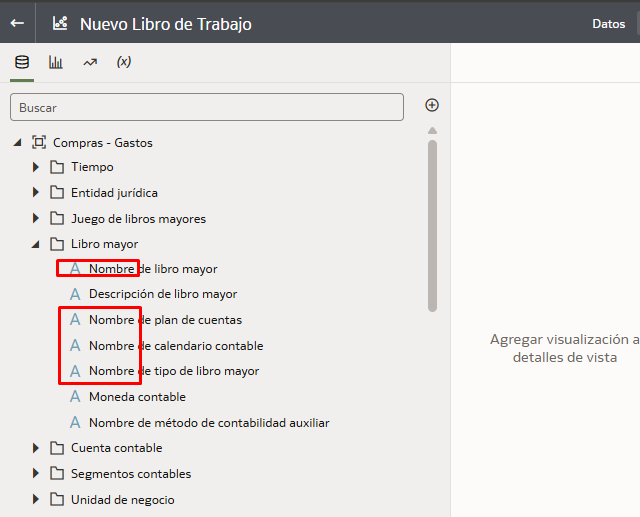Click attribute icon of Nombre de método de contabilidad auxiliar
Screen dimensions: 640x517
pos(75,423)
